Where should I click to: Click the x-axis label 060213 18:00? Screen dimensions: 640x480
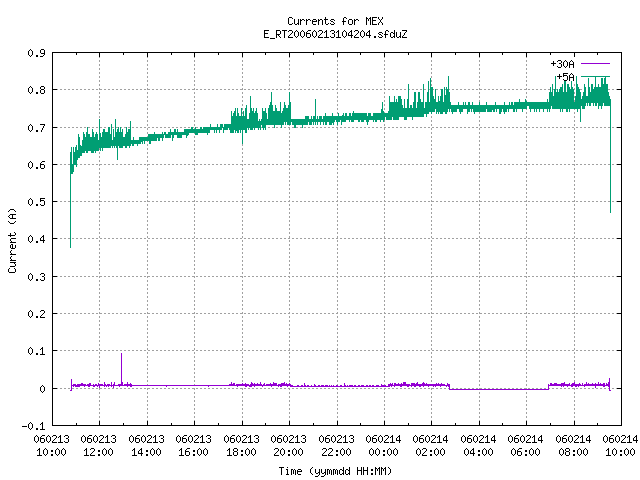[242, 446]
